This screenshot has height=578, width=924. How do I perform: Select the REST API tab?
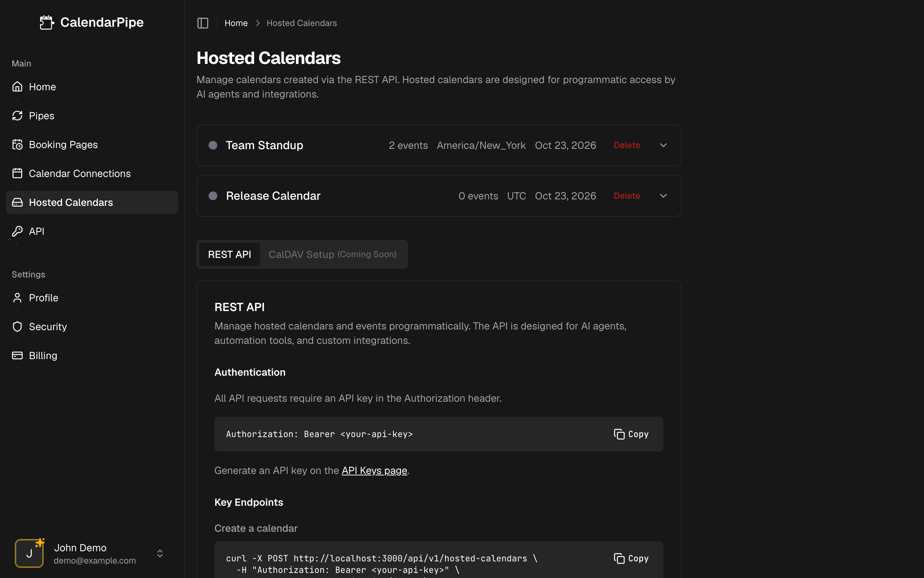pyautogui.click(x=230, y=254)
